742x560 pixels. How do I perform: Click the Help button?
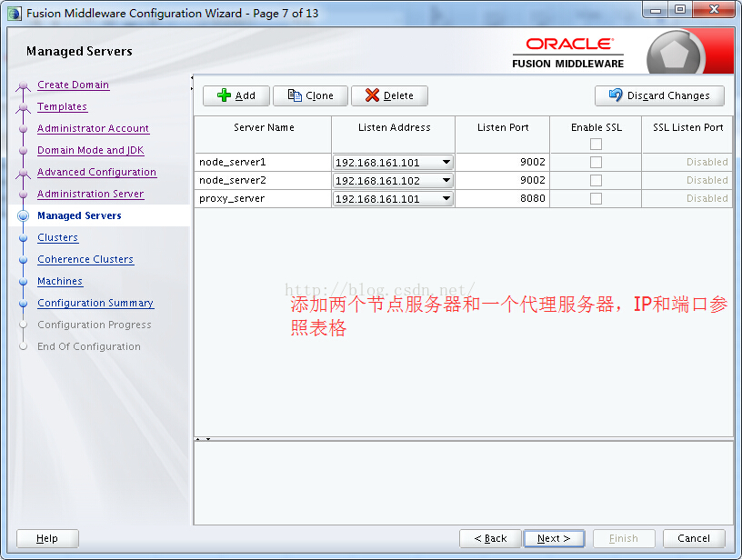(x=47, y=538)
